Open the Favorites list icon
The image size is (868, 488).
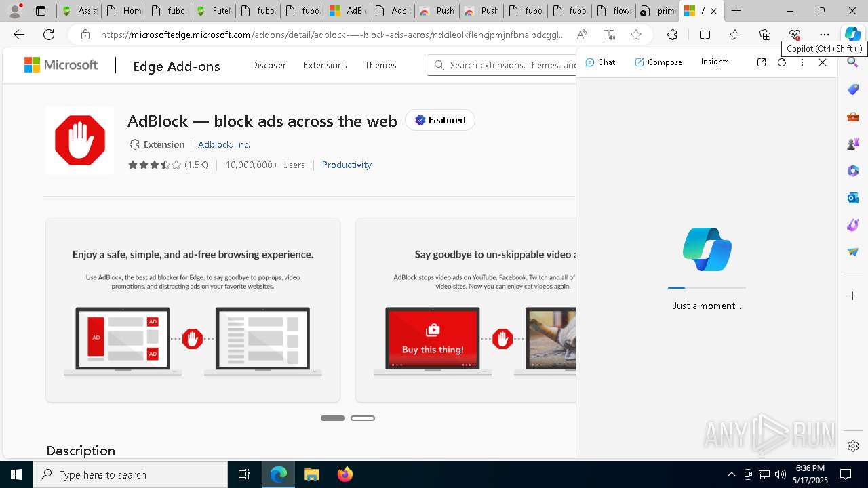(x=735, y=35)
